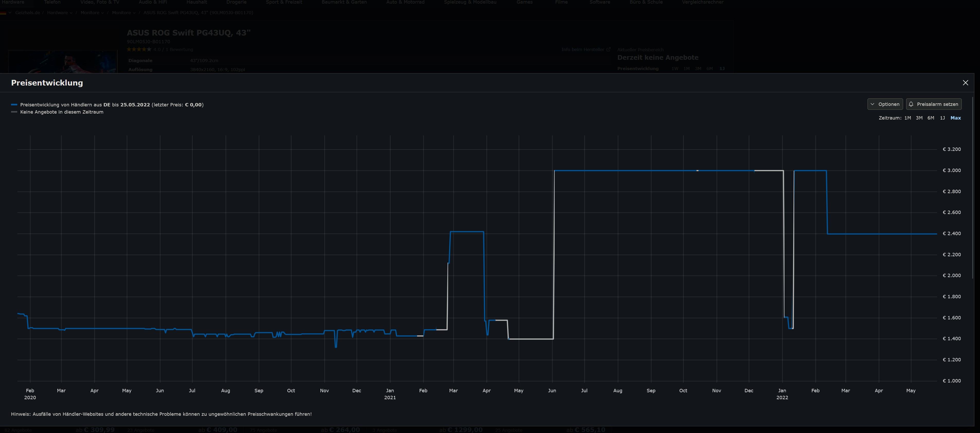Viewport: 980px width, 433px height.
Task: Open the Haushalt category menu
Action: [197, 2]
